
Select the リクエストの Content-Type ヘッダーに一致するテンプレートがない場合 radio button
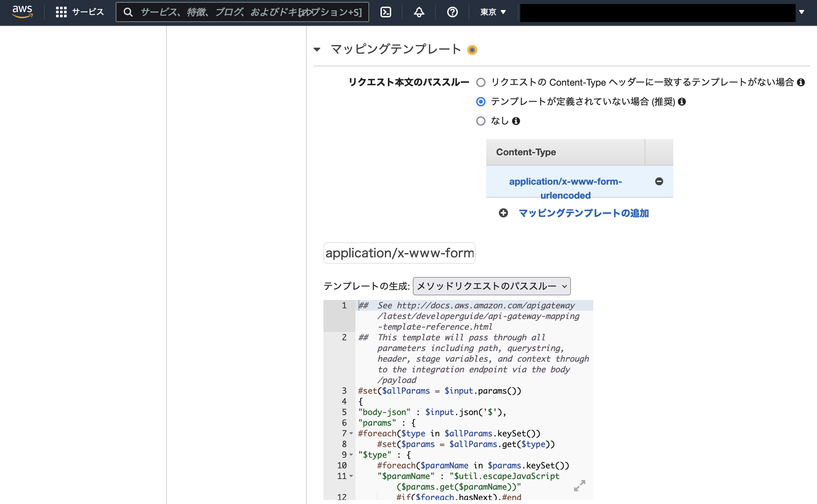coord(481,82)
